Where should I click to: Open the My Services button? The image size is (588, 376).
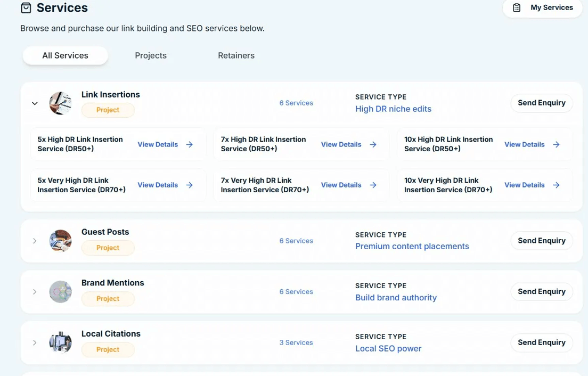click(542, 8)
